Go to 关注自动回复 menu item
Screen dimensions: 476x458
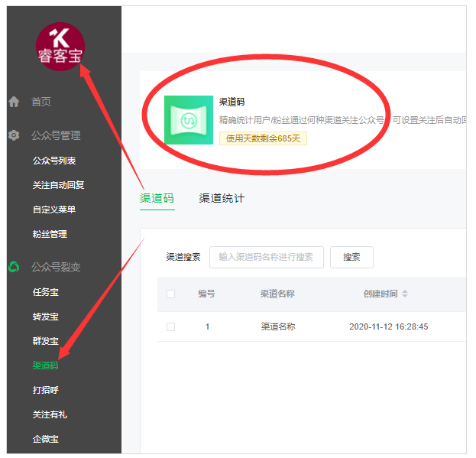pyautogui.click(x=58, y=185)
